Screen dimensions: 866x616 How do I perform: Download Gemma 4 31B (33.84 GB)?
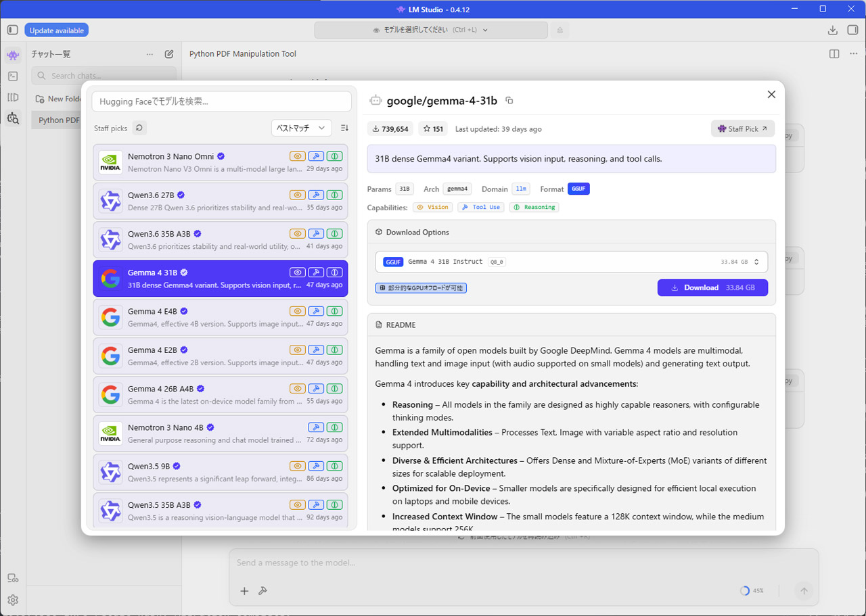click(712, 287)
